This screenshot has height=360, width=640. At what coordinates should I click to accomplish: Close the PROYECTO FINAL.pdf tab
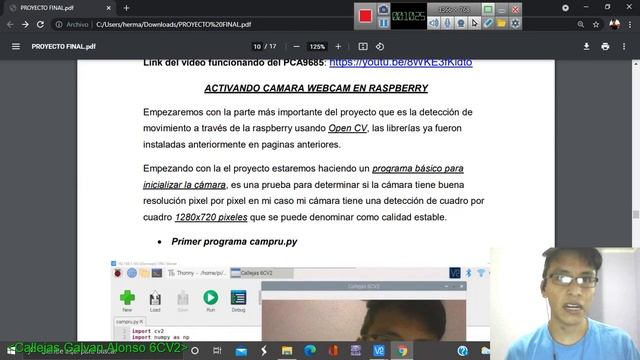(x=109, y=8)
